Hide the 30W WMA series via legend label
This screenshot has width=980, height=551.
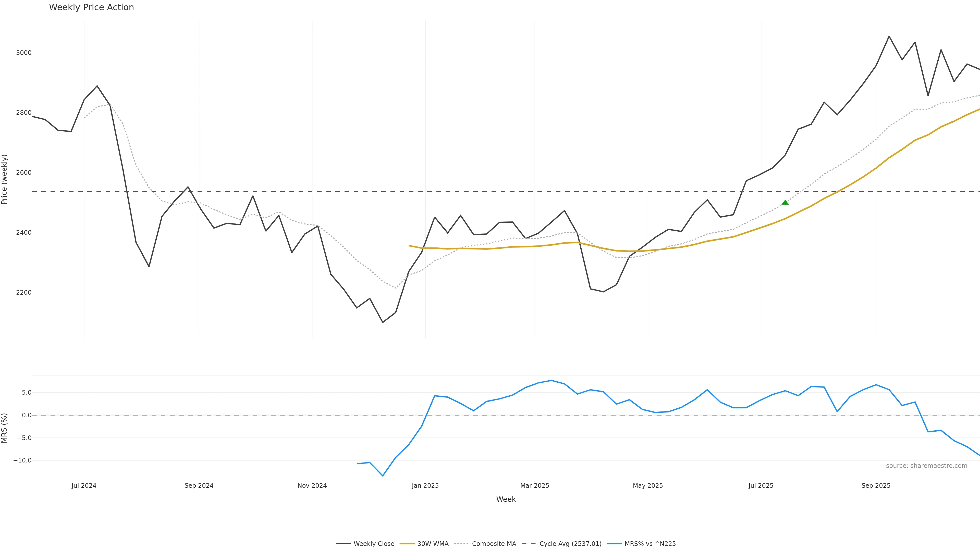[x=433, y=544]
